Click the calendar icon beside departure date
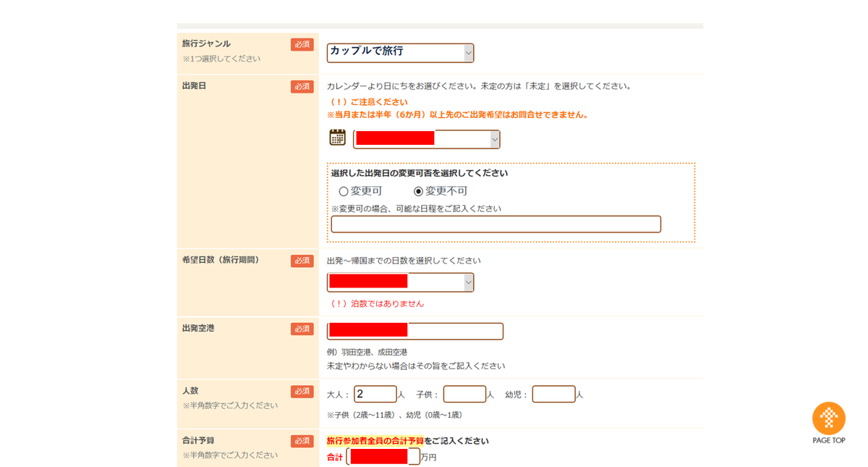This screenshot has height=467, width=868. (x=337, y=137)
